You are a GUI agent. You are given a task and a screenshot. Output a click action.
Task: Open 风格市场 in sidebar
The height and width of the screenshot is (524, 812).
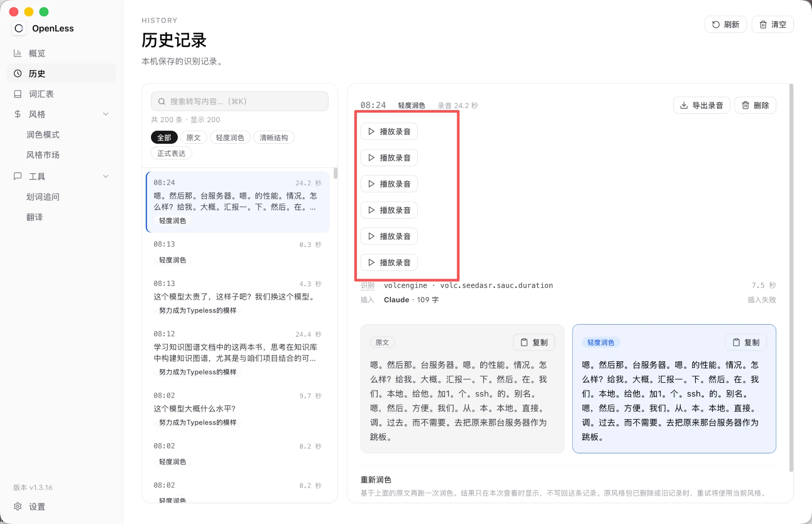[43, 155]
